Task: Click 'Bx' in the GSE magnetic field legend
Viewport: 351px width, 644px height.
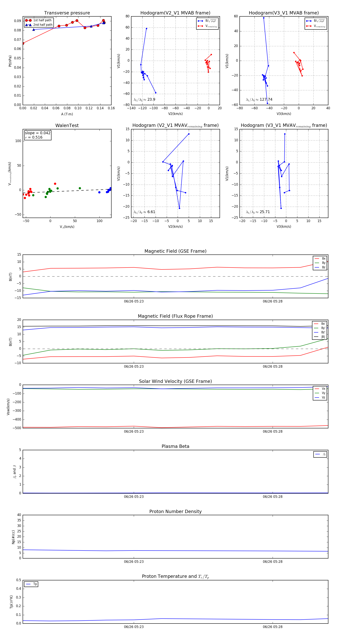Action: [x=320, y=259]
